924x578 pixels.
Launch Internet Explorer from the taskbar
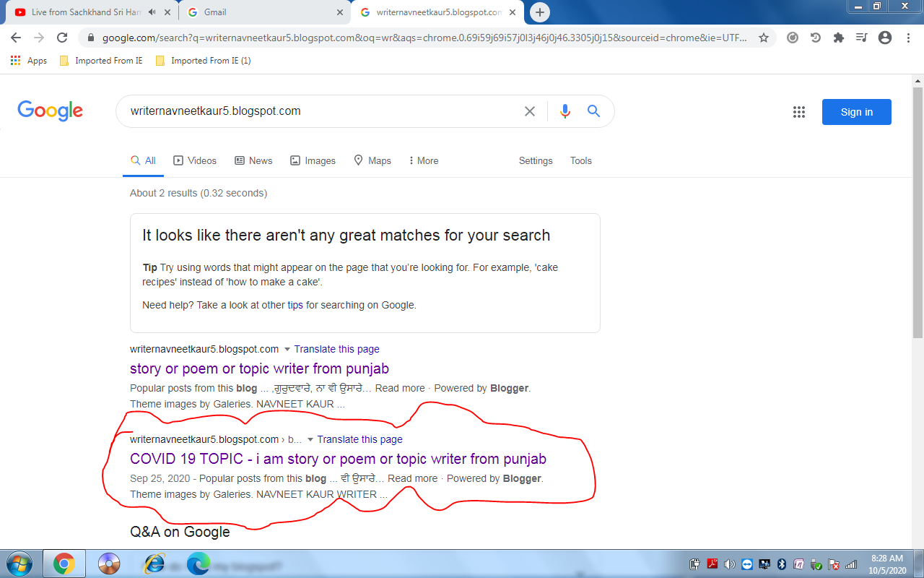[x=154, y=564]
